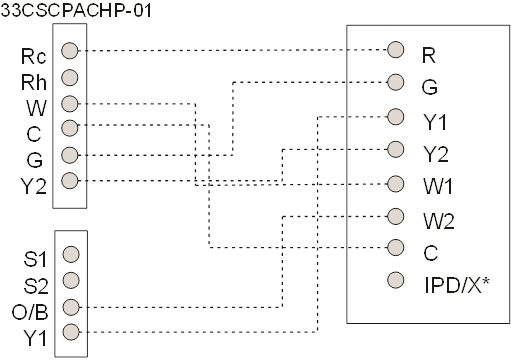Click the 'S2' label text
Image resolution: width=511 pixels, height=360 pixels.
click(x=36, y=286)
